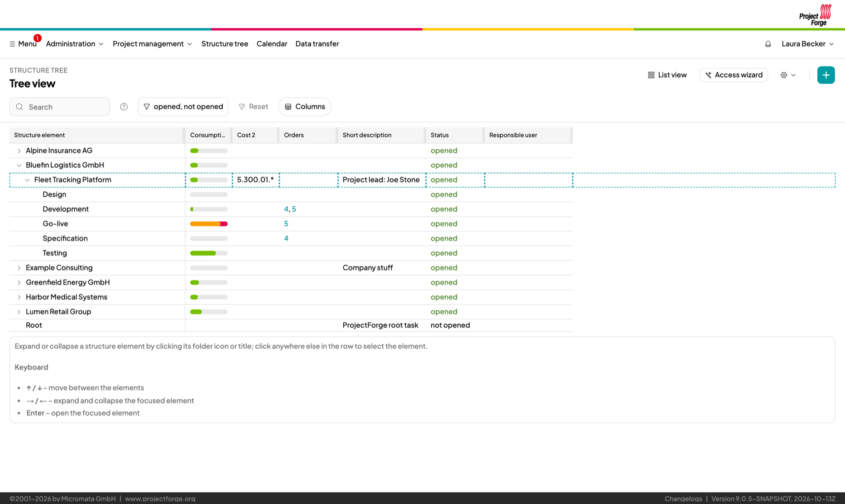This screenshot has width=845, height=504.
Task: Go to Structure tree menu item
Action: click(224, 44)
